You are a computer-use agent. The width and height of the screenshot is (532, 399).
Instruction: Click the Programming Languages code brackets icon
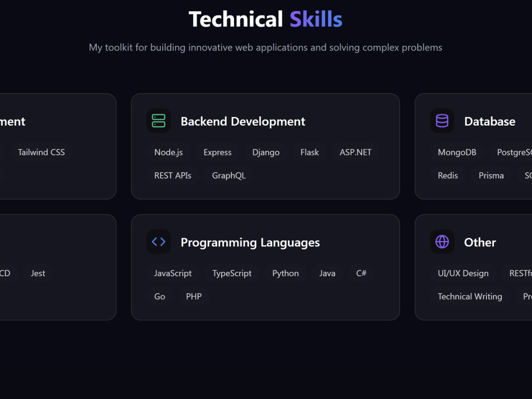(159, 242)
